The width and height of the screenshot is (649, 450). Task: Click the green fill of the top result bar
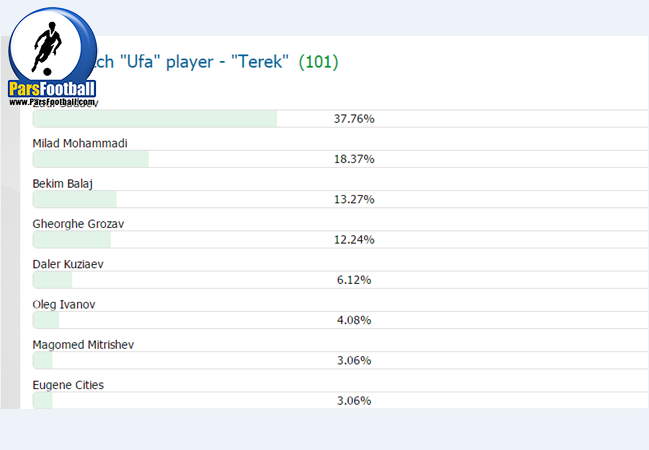[155, 119]
